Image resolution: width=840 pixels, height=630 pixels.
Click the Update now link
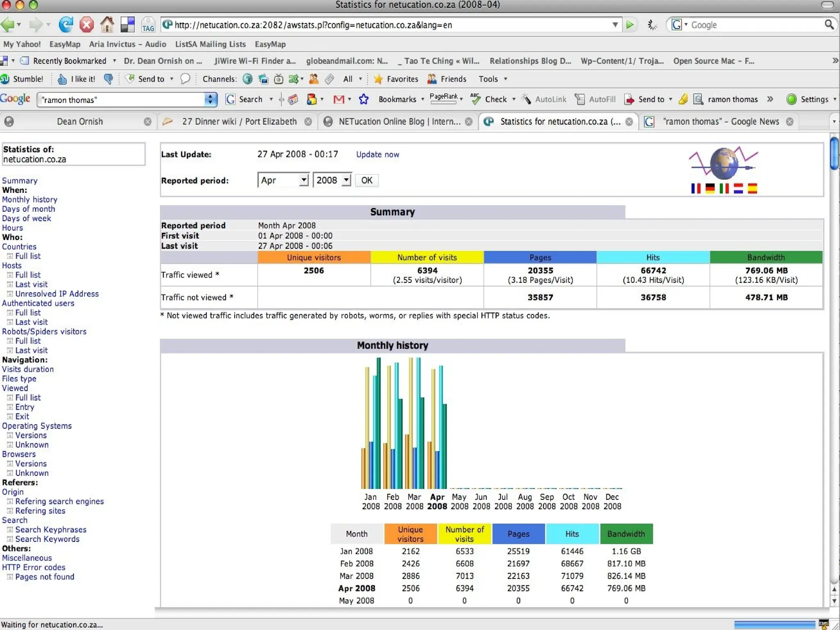[377, 154]
